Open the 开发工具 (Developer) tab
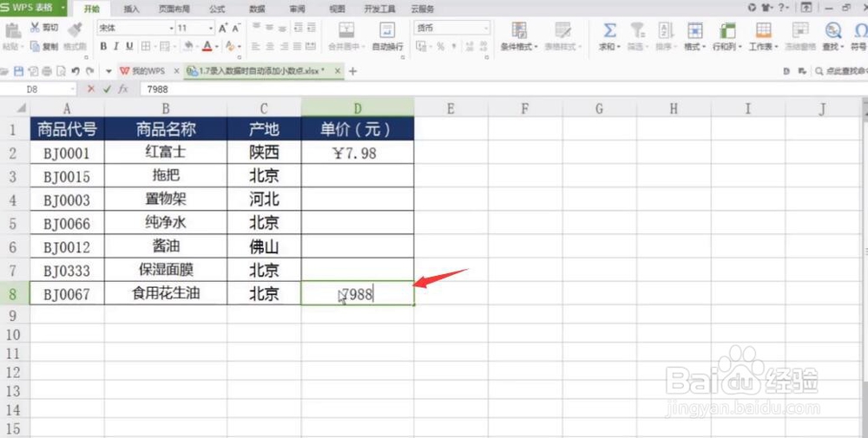This screenshot has width=868, height=438. tap(380, 9)
